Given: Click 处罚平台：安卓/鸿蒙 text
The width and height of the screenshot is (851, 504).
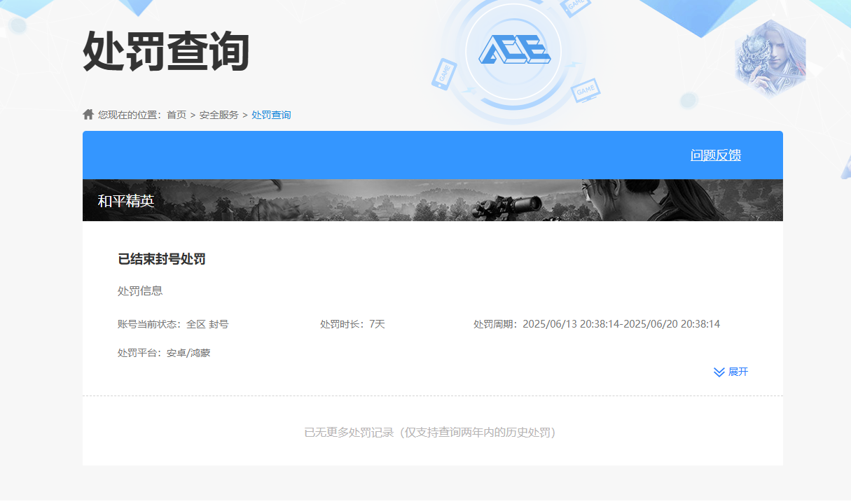Looking at the screenshot, I should point(164,353).
